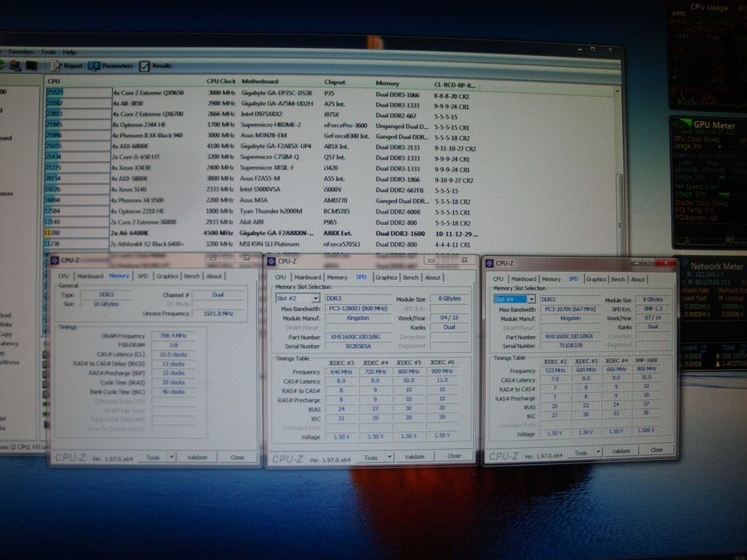Click the Chipset column header in AIDA64
Viewport: 747px width, 560px height.
click(335, 82)
